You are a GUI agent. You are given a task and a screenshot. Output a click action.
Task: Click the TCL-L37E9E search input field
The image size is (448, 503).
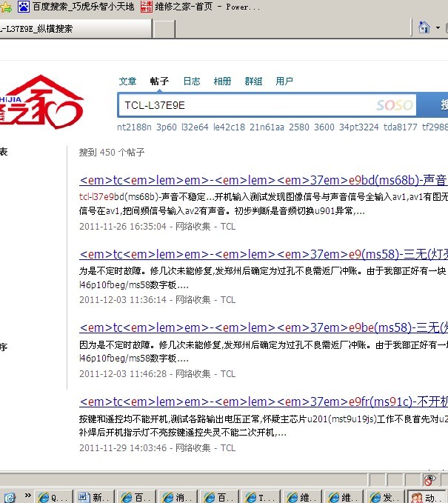click(267, 105)
